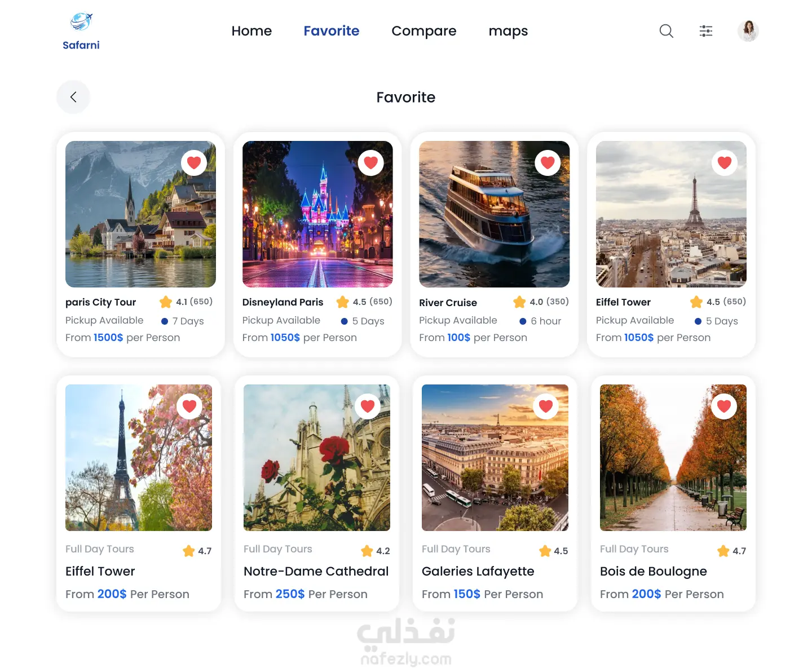Click the star icon on paris City Tour

[166, 302]
